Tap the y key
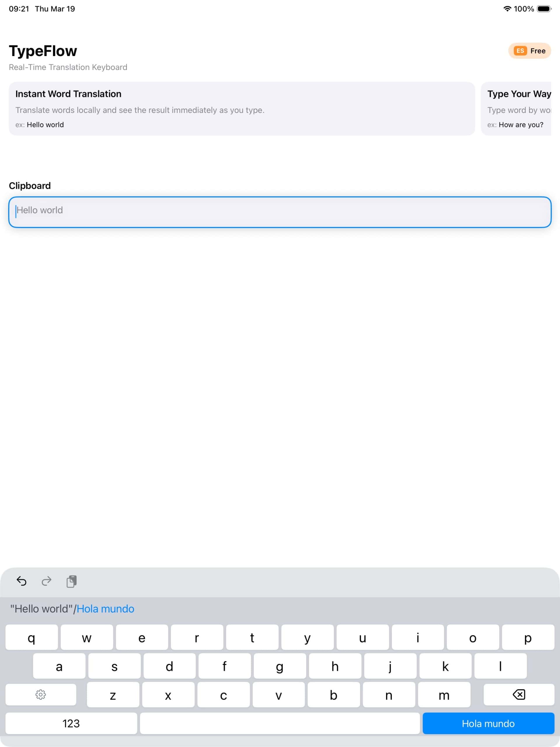 tap(307, 637)
